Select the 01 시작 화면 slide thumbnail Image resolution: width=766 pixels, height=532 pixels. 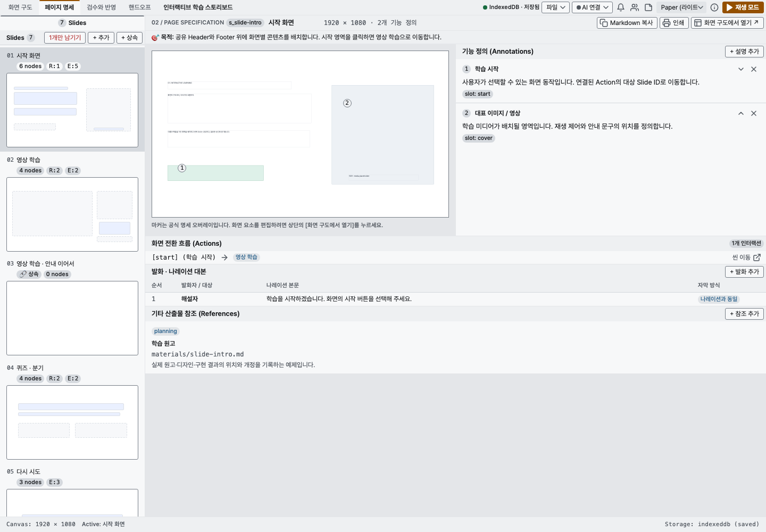[x=72, y=110]
